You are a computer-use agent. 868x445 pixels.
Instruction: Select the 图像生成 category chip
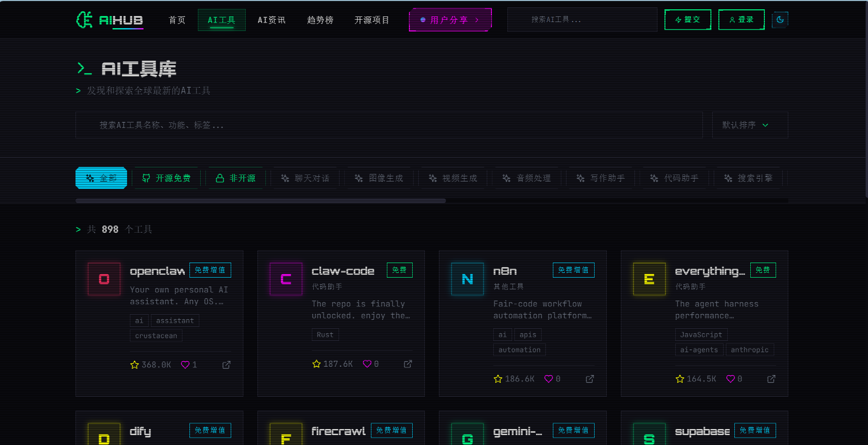coord(379,178)
